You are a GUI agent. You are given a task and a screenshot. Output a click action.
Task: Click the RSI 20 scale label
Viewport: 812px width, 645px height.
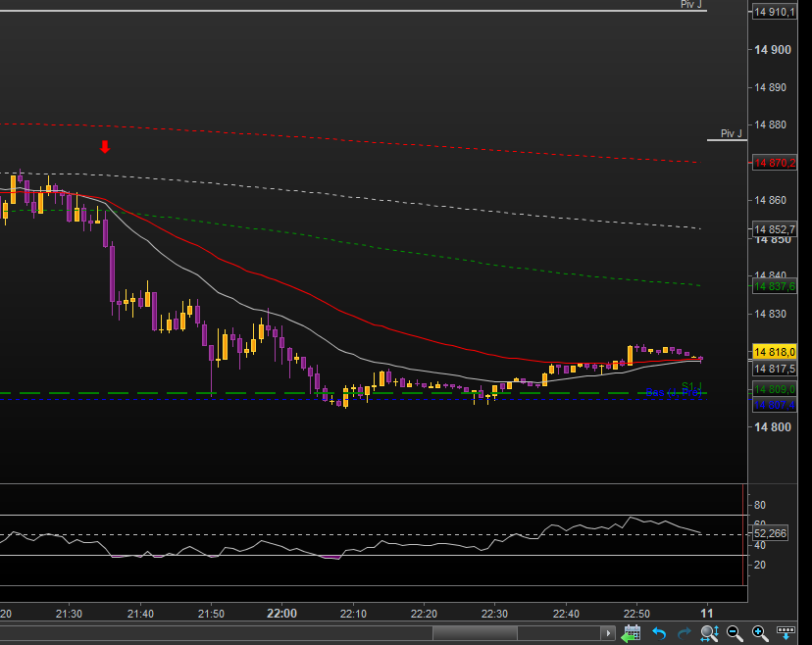pyautogui.click(x=760, y=565)
